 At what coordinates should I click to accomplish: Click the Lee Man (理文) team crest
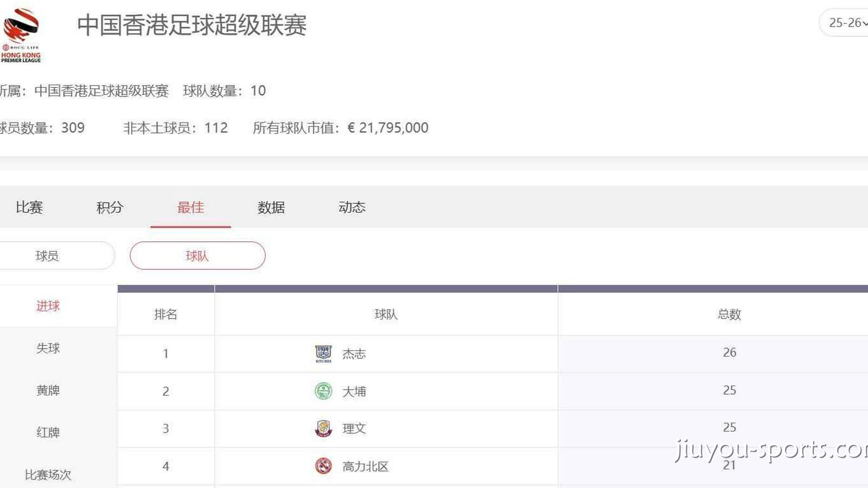pyautogui.click(x=323, y=428)
